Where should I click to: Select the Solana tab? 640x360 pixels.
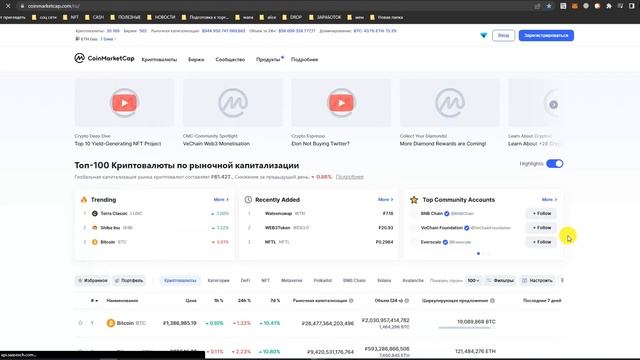tap(384, 280)
